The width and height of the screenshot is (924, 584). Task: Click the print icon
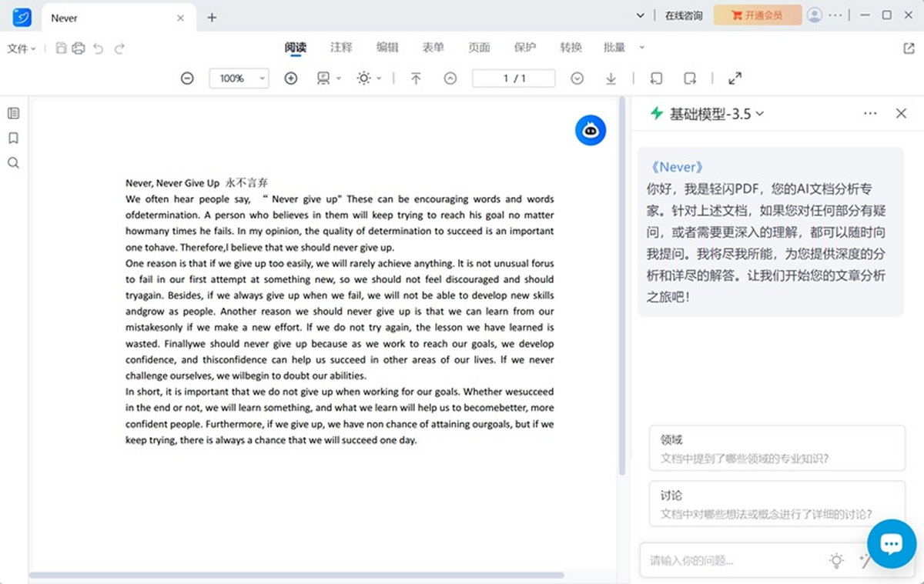pos(78,48)
